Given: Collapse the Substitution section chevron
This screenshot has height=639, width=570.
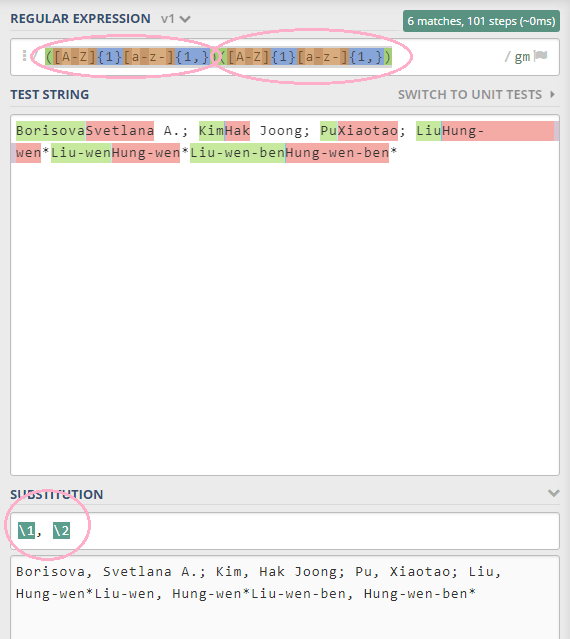Looking at the screenshot, I should pos(553,494).
